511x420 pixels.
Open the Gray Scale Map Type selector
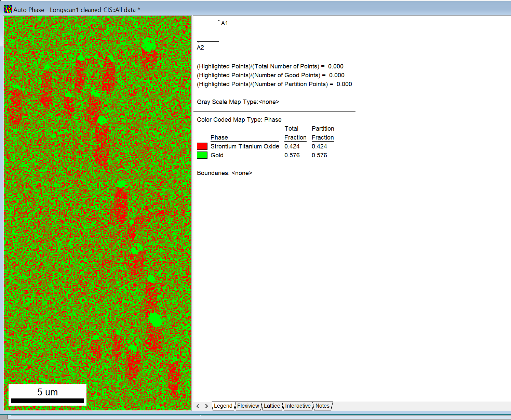[x=238, y=102]
